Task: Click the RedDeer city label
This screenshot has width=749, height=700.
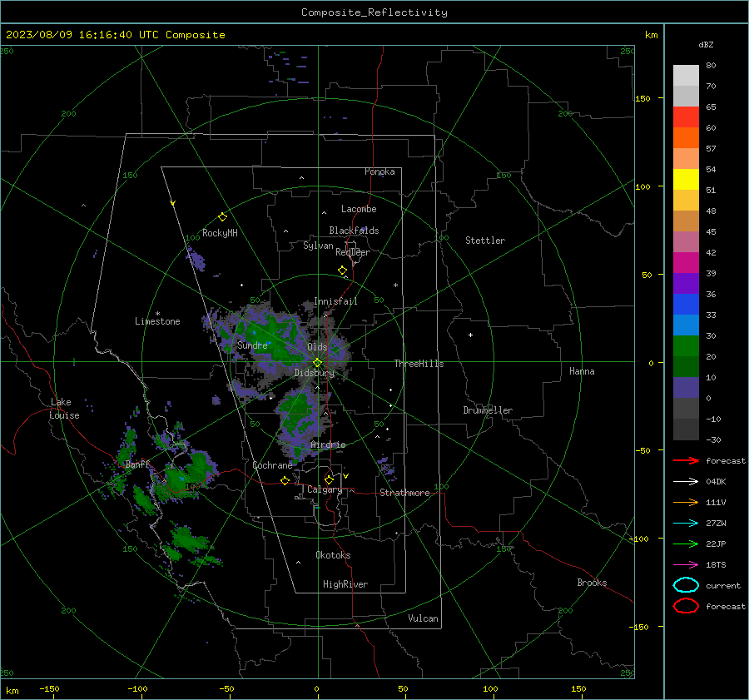Action: (x=353, y=252)
